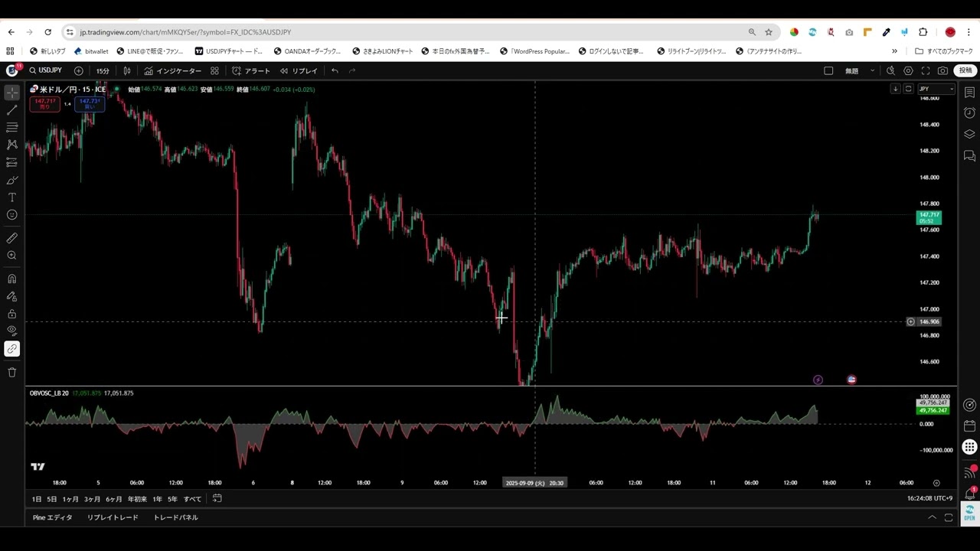Select the すべて date range
The width and height of the screenshot is (980, 551).
[x=192, y=499]
